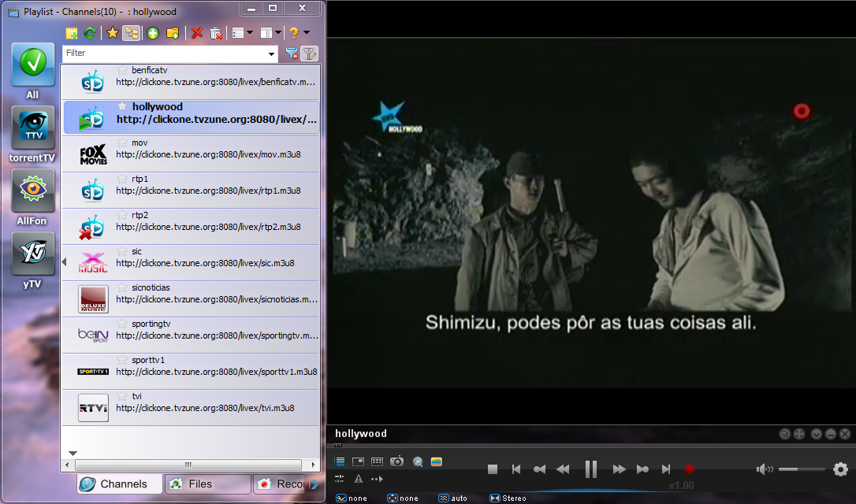Delete selected item with red X
This screenshot has width=856, height=504.
pos(197,33)
